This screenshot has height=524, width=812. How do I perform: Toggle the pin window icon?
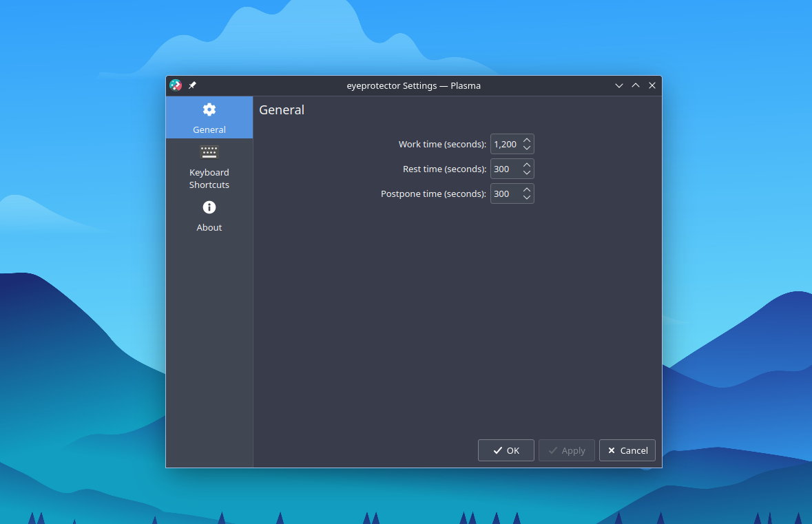coord(192,85)
